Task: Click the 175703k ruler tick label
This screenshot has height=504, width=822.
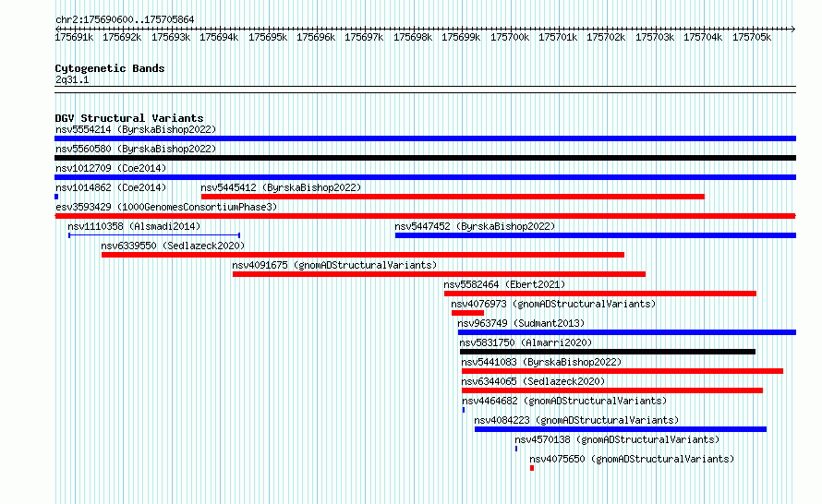Action: [x=655, y=37]
